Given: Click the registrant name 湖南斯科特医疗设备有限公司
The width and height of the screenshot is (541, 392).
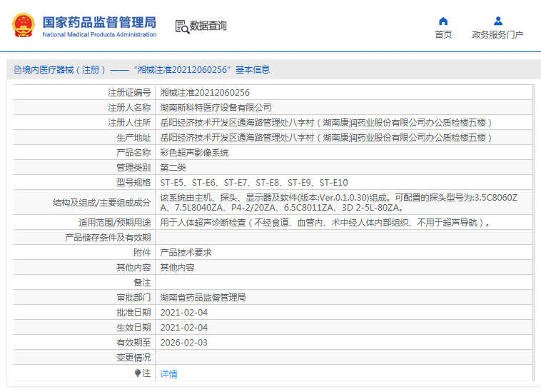Looking at the screenshot, I should click(x=216, y=108).
